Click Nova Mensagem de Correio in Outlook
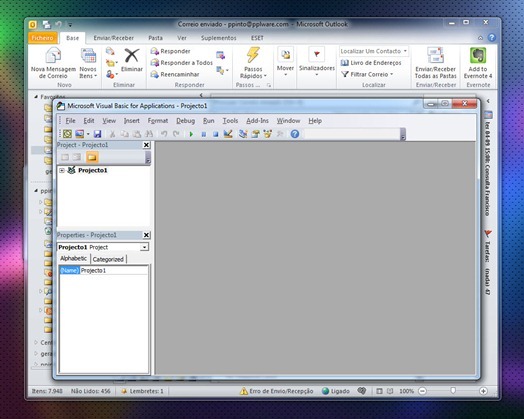 (x=53, y=63)
